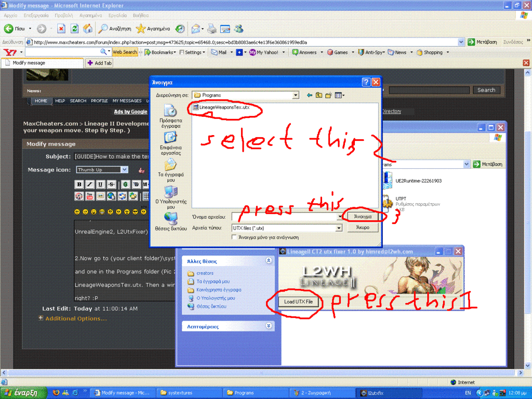Open the PROFILE forum menu item
Screen dimensions: 532x399
99,101
